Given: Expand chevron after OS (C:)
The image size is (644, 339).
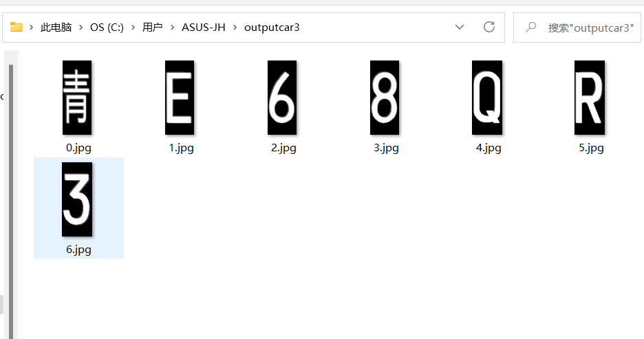Looking at the screenshot, I should [x=133, y=28].
